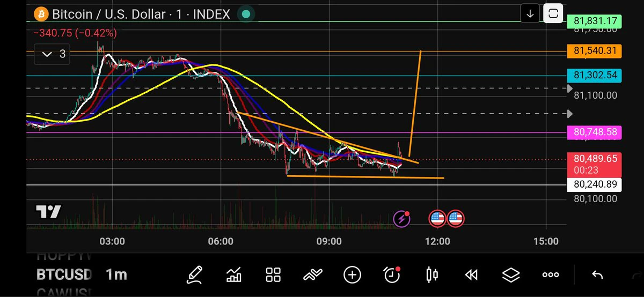Tap the line-style indicator templates icon
The height and width of the screenshot is (297, 644).
[x=312, y=275]
